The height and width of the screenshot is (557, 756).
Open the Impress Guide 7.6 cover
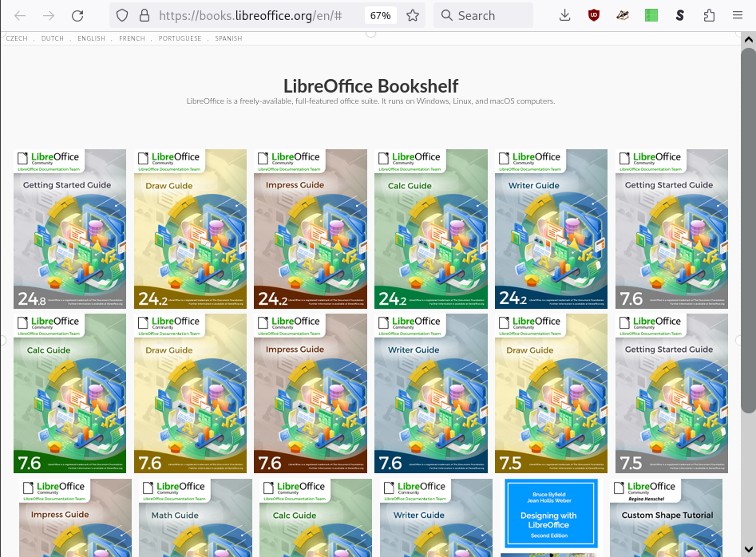coord(311,393)
